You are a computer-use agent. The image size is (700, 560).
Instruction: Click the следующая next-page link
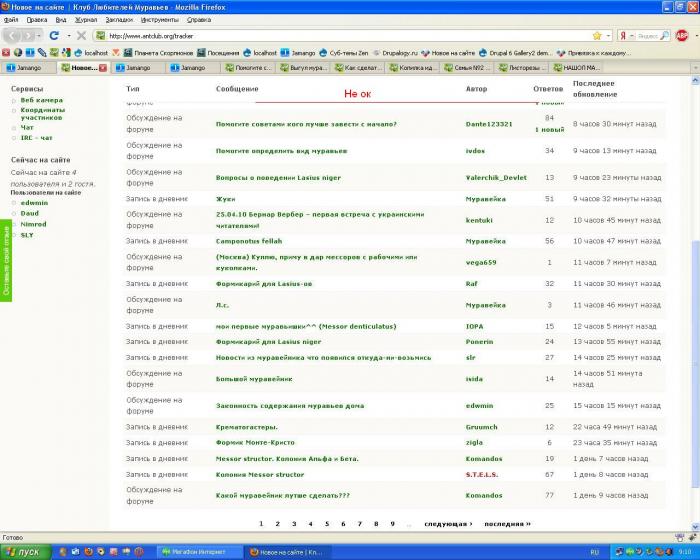pyautogui.click(x=447, y=523)
